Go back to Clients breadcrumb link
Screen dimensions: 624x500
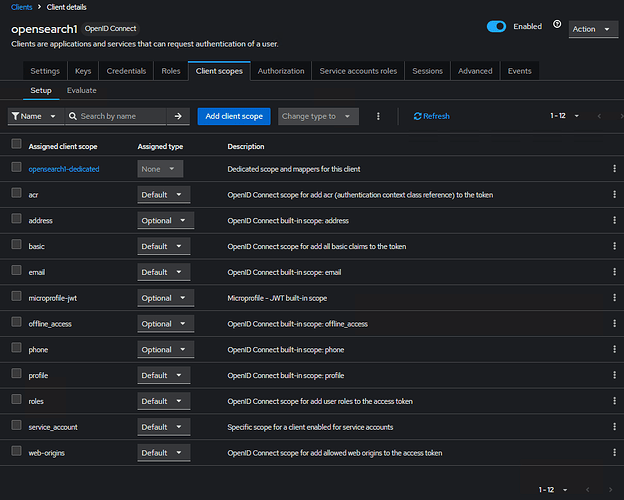coord(21,7)
